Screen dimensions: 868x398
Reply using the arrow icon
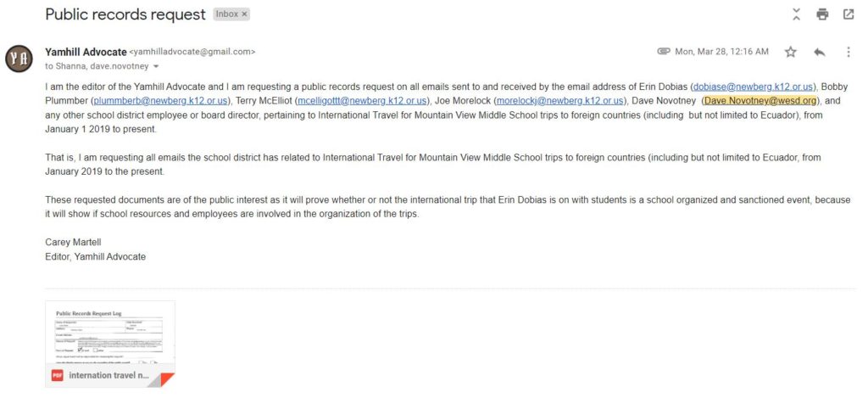pos(820,52)
